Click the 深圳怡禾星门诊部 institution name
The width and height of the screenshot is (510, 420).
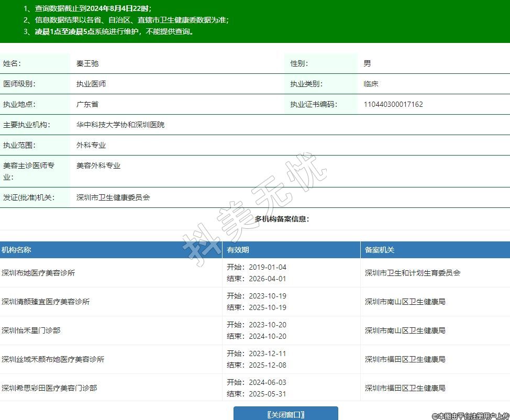[31, 330]
